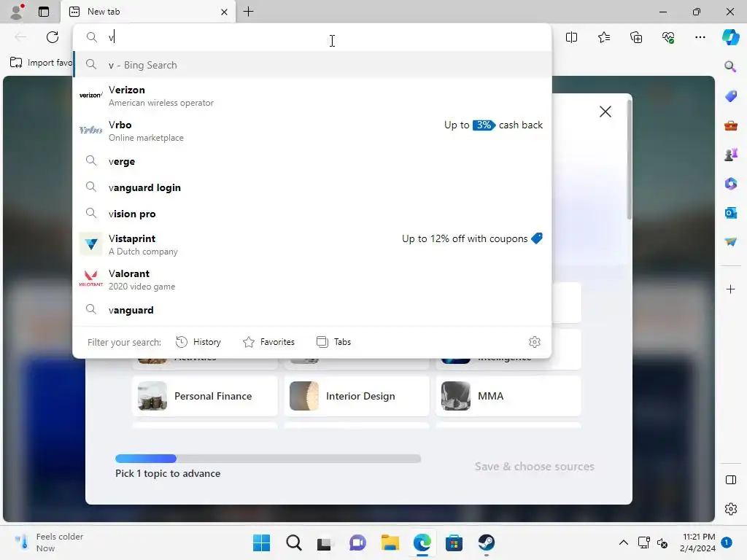
Task: Choose the 'vanguard login' suggestion
Action: click(312, 187)
